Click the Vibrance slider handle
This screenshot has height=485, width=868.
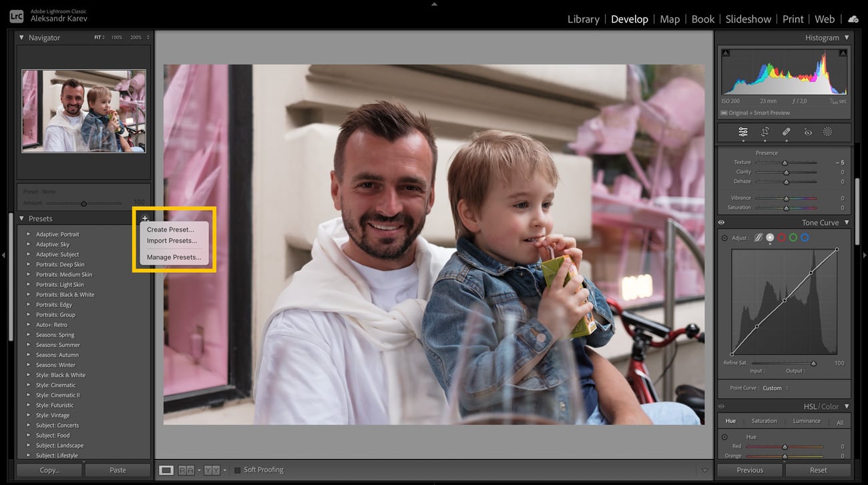[786, 198]
